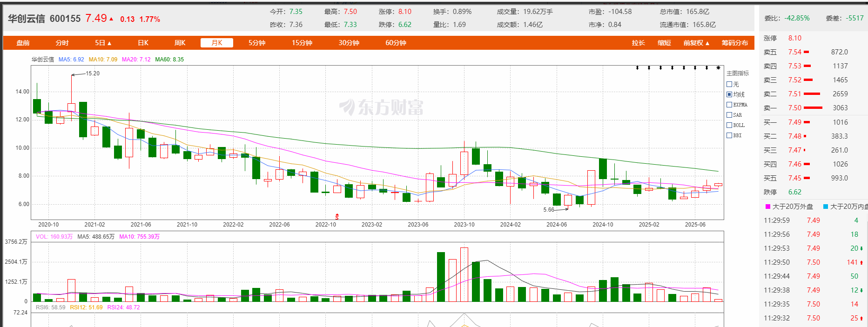Viewport: 868px width, 327px height.
Task: Click the 买一 price 7.49
Action: click(x=794, y=122)
